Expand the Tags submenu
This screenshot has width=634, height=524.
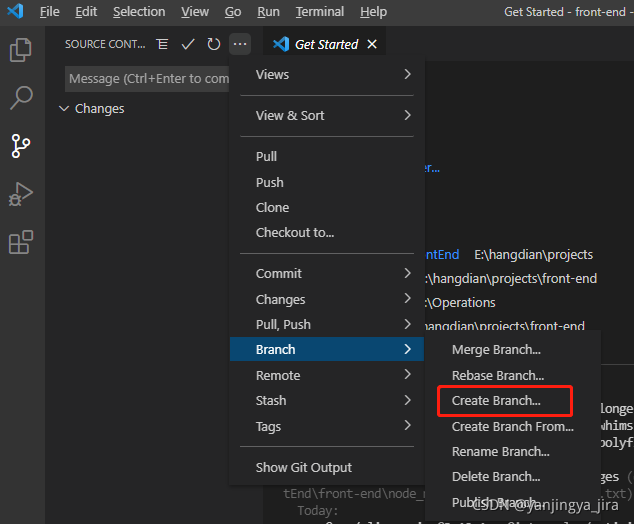(327, 426)
